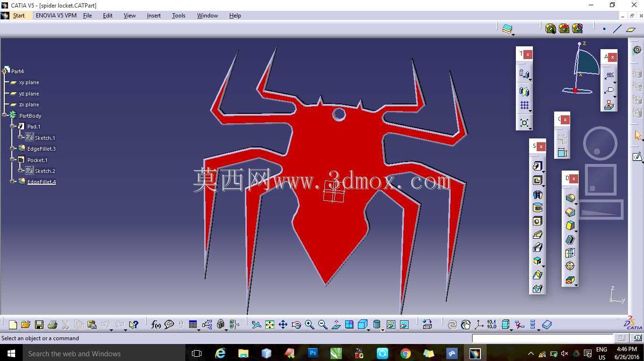This screenshot has width=644, height=361.
Task: Select the Edge Fillet tool
Action: tap(570, 198)
